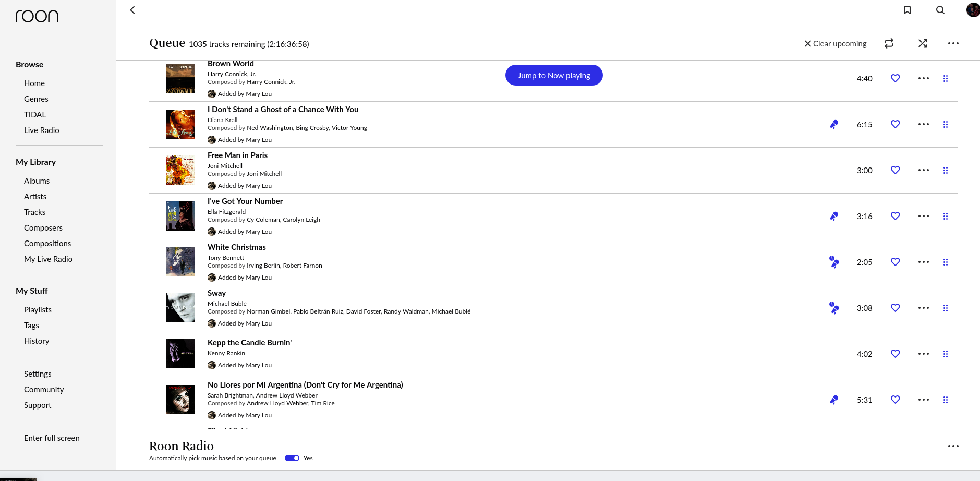
Task: Click Enter full screen
Action: pyautogui.click(x=52, y=438)
